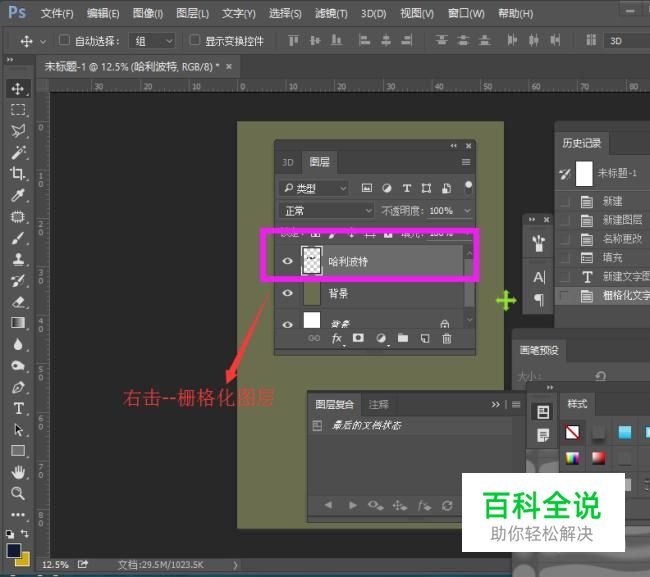
Task: Click the trash icon in Layers panel
Action: pos(446,339)
